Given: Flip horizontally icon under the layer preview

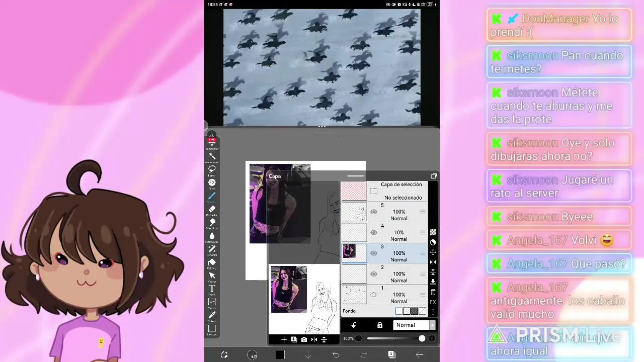Looking at the screenshot, I should [314, 340].
